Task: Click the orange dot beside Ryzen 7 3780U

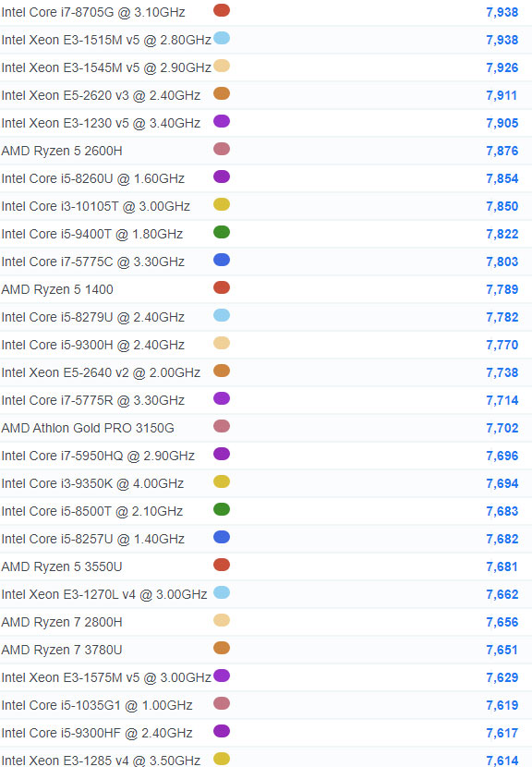Action: (x=222, y=648)
